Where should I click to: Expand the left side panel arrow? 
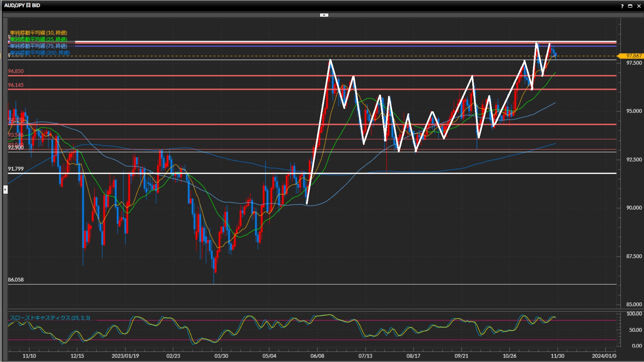pyautogui.click(x=5, y=190)
